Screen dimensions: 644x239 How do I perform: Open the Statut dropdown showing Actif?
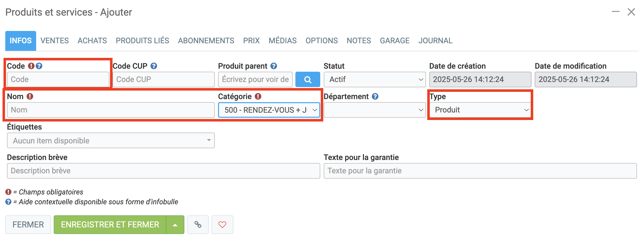tap(374, 79)
